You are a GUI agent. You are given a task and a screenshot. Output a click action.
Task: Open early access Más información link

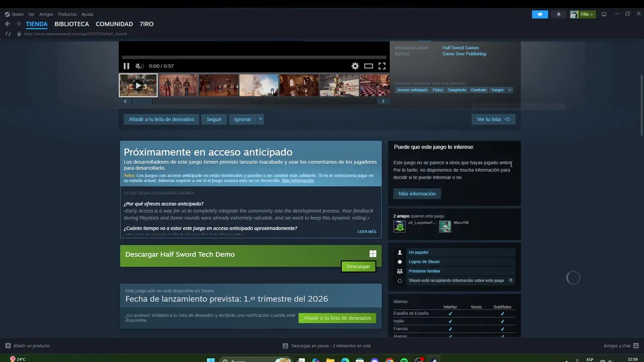coord(298,180)
